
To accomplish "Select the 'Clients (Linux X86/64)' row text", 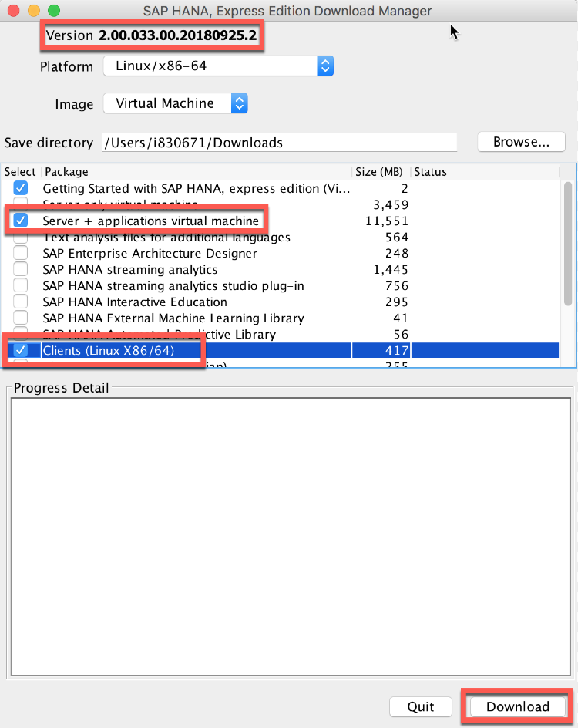I will pyautogui.click(x=109, y=350).
